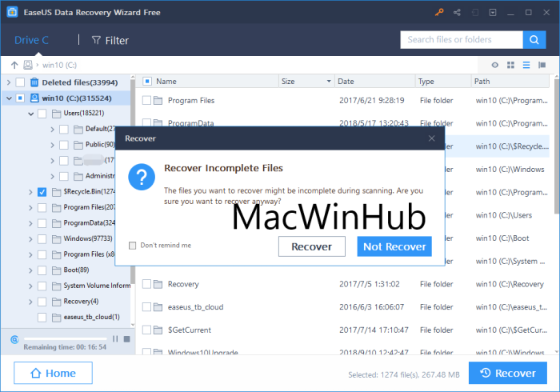
Task: Switch to preview pane view
Action: 542,65
